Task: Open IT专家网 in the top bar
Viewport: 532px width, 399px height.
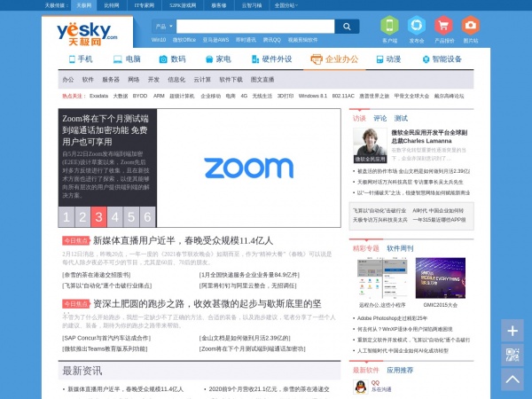Action: (145, 5)
